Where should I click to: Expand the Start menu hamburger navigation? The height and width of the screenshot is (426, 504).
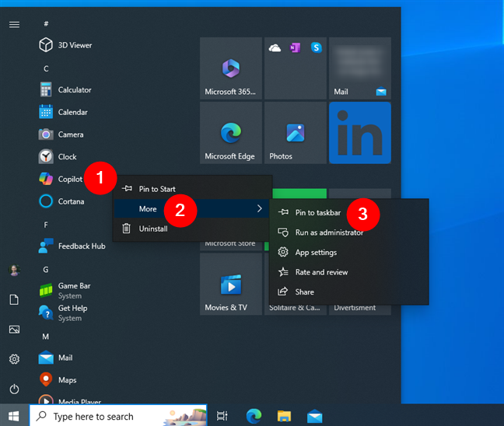pyautogui.click(x=14, y=24)
